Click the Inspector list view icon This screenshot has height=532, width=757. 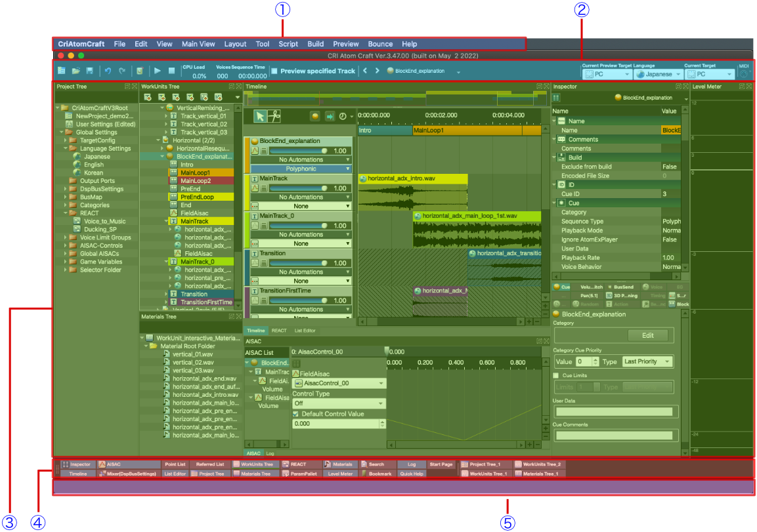click(x=556, y=98)
